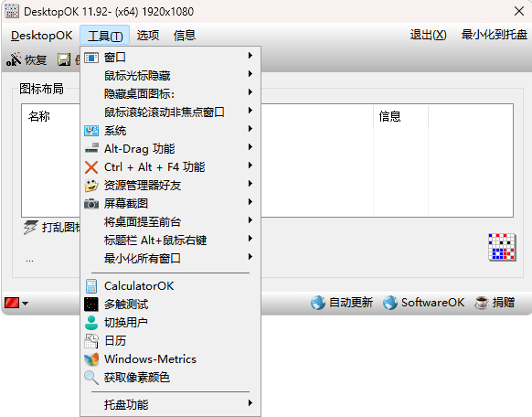Viewport: 532px width, 417px height.
Task: Click the red flag color swatch
Action: coord(12,303)
